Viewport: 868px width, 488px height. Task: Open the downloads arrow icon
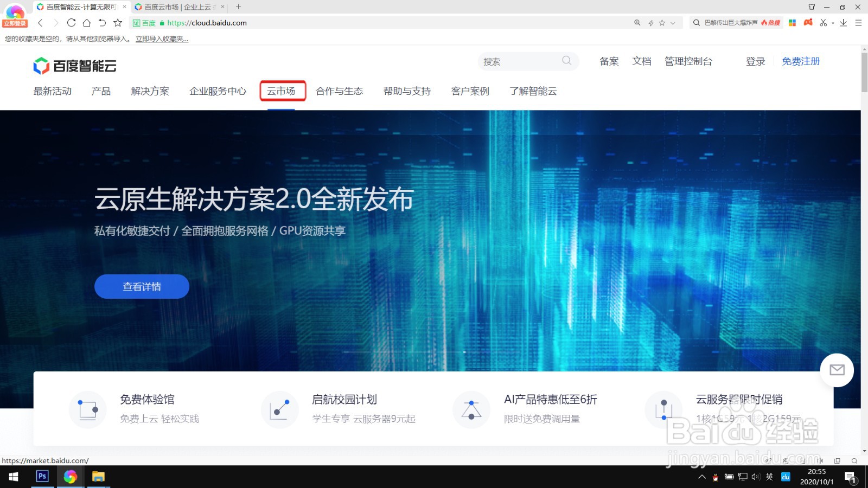(x=843, y=23)
